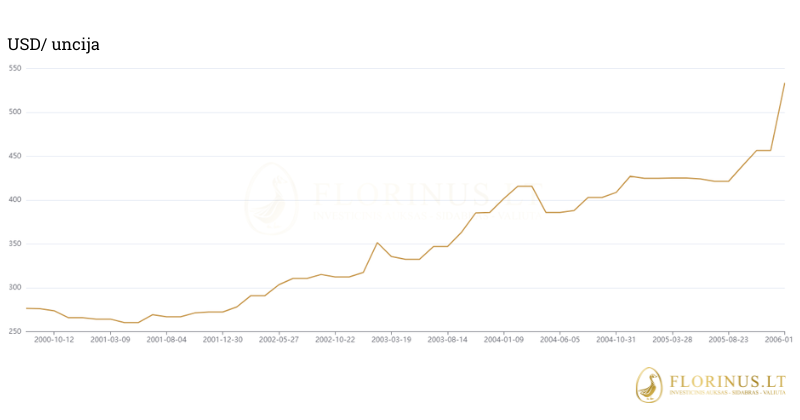Select the 2004-06-05 date tick
Image resolution: width=800 pixels, height=420 pixels.
click(560, 340)
